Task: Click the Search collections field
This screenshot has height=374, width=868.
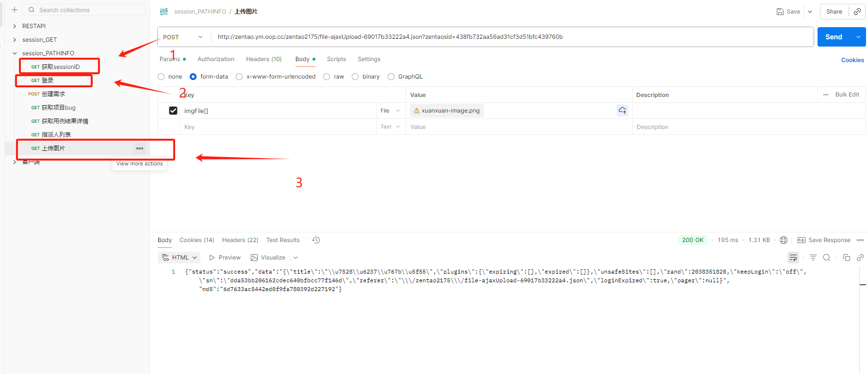Action: [84, 10]
